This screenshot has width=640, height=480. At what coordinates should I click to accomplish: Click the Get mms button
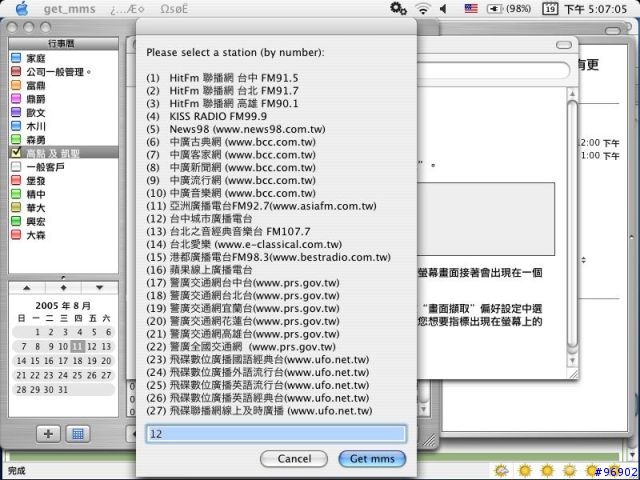pos(372,459)
